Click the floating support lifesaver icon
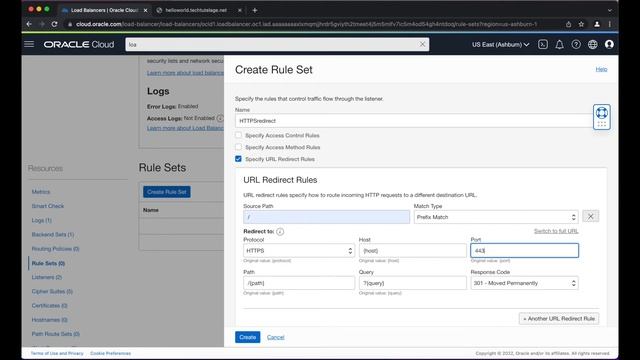Viewport: 640px width, 360px height. [x=602, y=113]
